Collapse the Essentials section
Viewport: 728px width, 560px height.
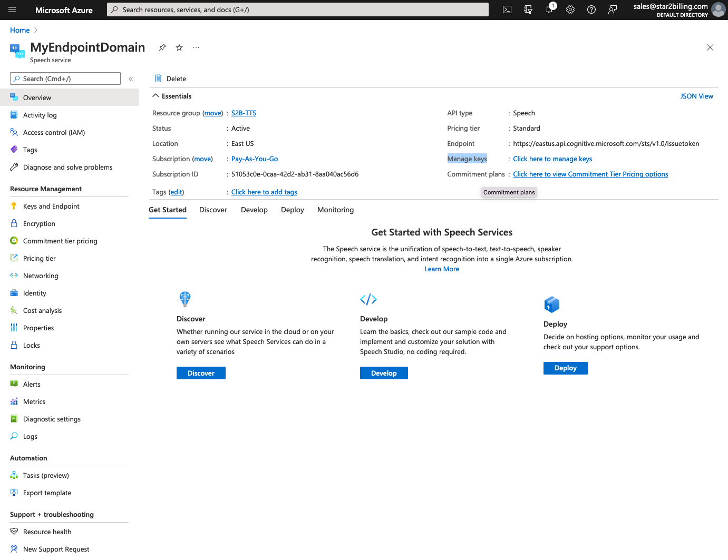[156, 96]
